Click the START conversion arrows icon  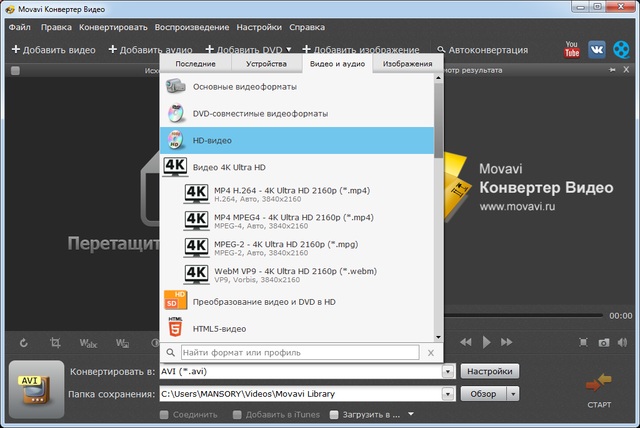[x=599, y=382]
